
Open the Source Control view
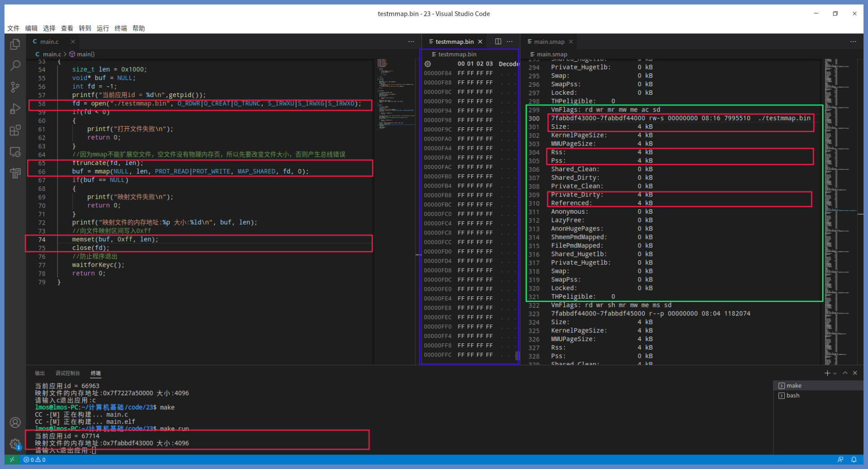tap(15, 87)
